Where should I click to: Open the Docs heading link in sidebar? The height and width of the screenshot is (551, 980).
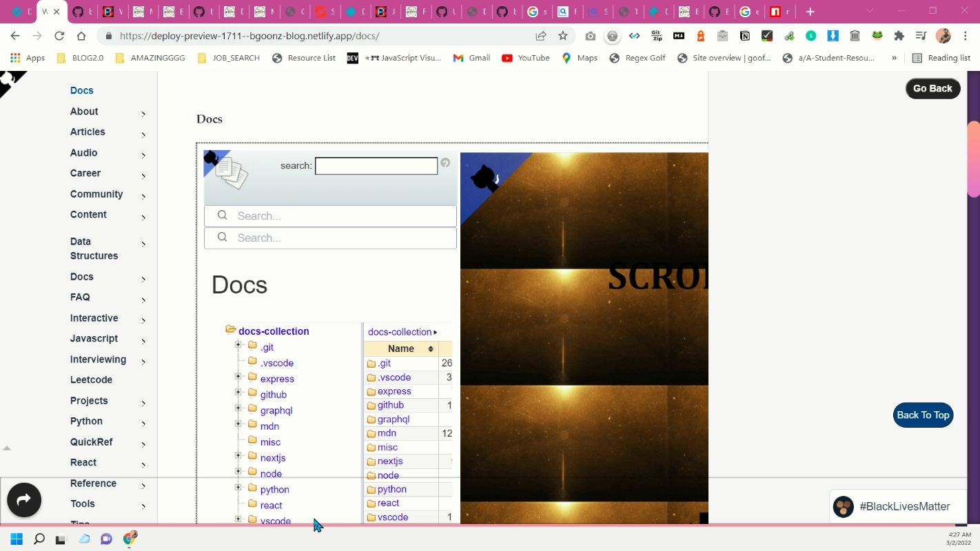click(x=81, y=90)
